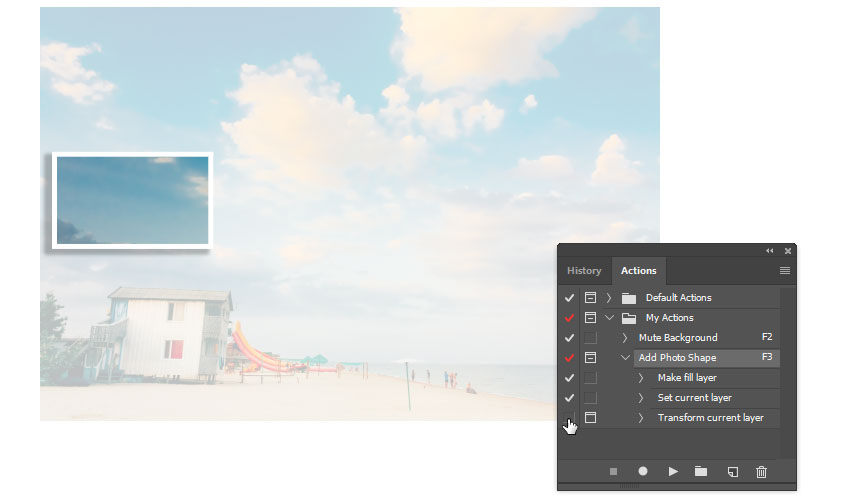Toggle dialog box for Mute Background
850x500 pixels.
pyautogui.click(x=590, y=338)
